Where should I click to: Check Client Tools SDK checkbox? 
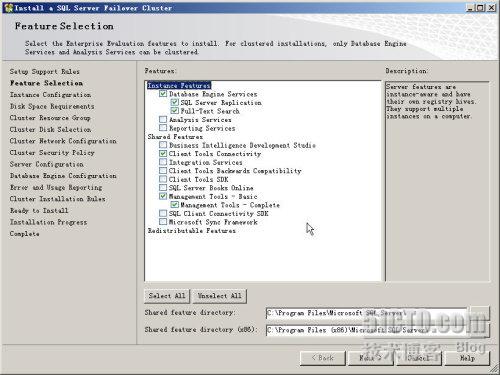[x=163, y=179]
